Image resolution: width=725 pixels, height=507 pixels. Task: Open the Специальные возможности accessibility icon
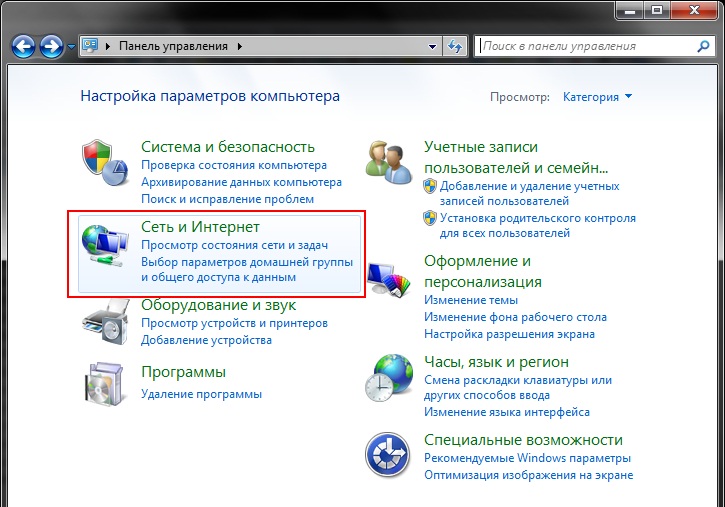point(388,455)
